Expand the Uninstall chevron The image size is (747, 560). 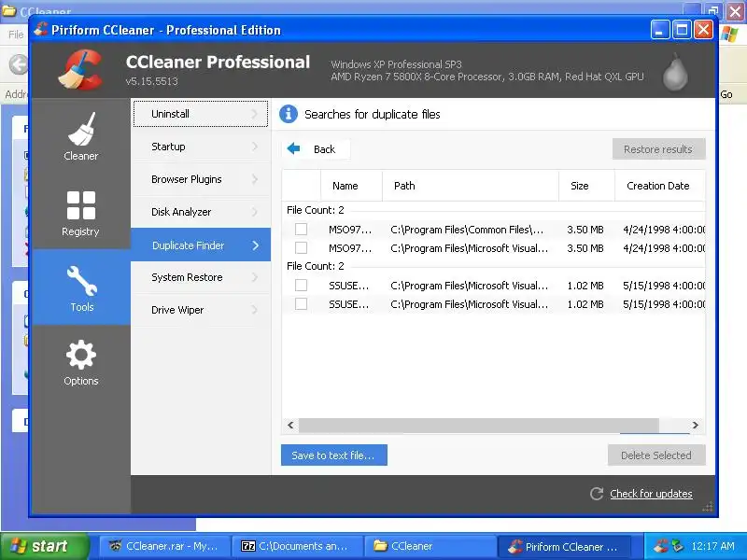pos(254,114)
